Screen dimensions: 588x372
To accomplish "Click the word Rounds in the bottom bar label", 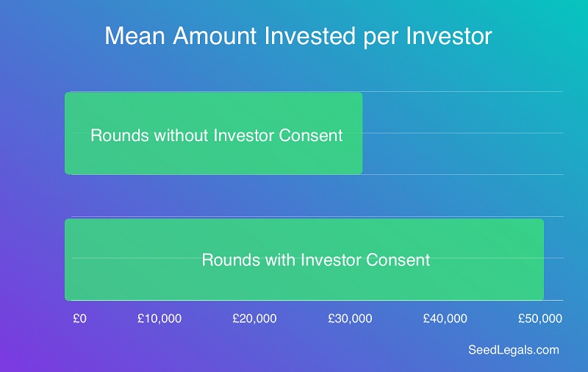I will click(231, 260).
